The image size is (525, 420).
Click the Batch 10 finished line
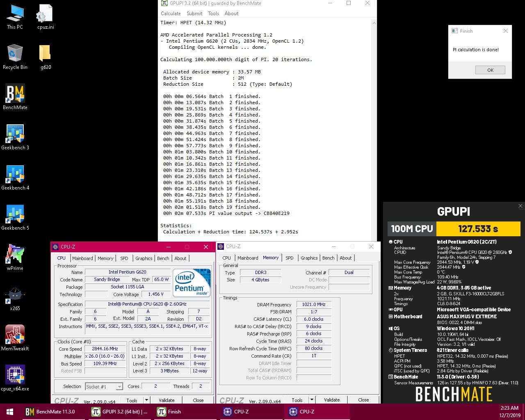[212, 152]
